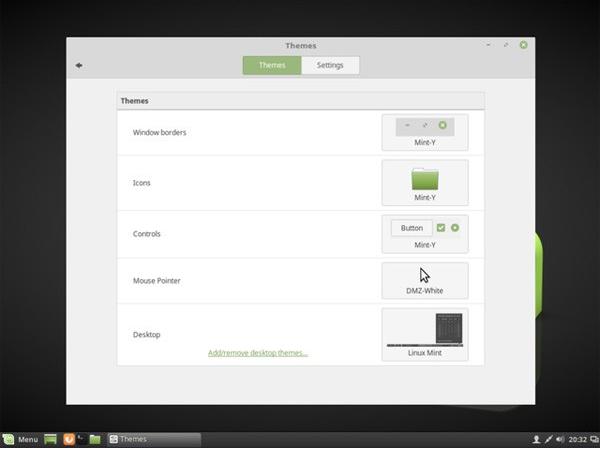Screen dimensions: 600x449
Task: Close the Themes window with green button
Action: tap(523, 44)
